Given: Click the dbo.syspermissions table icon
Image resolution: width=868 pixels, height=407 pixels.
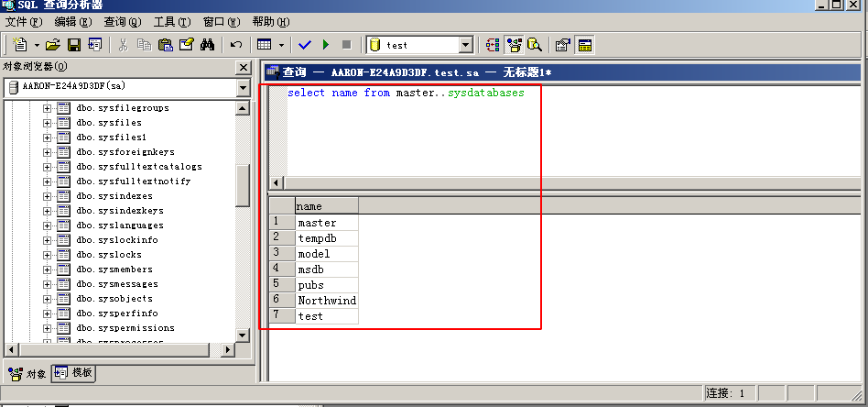Looking at the screenshot, I should [x=64, y=328].
